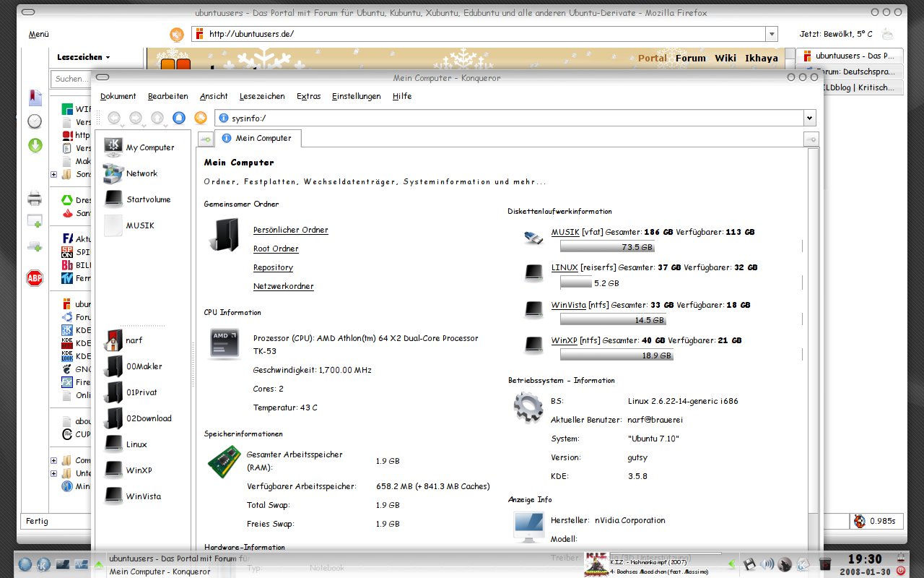
Task: Select the Mein Computer tab
Action: click(257, 138)
